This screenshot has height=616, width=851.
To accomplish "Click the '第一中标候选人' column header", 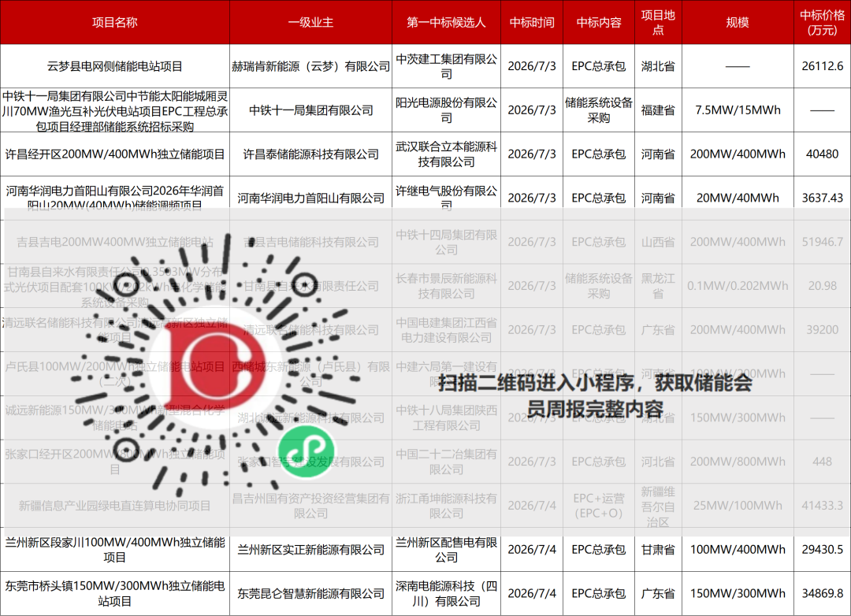I will coord(446,22).
